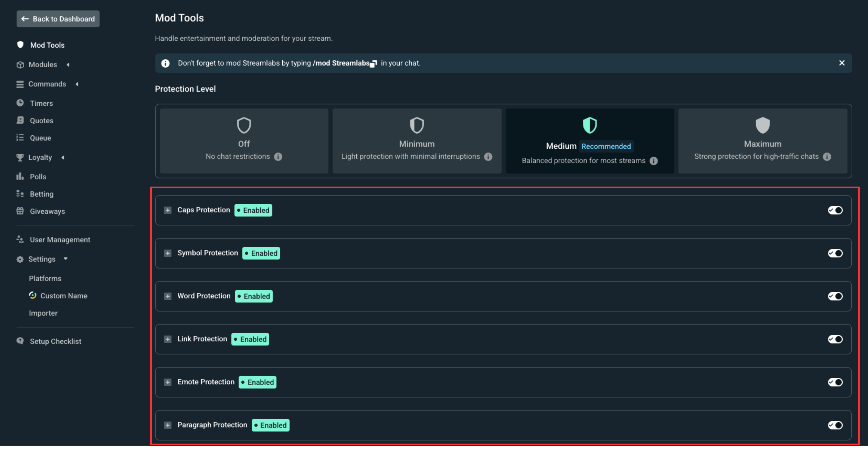Open Custom Name under Settings
This screenshot has height=454, width=868.
(x=64, y=296)
